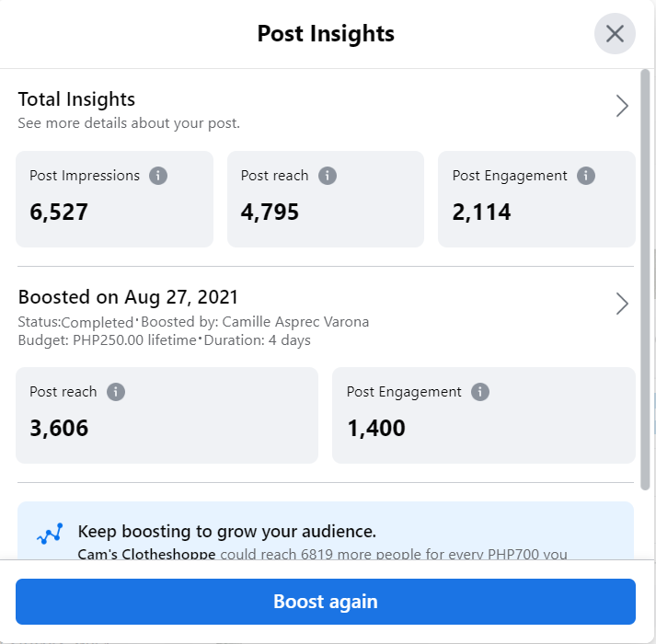Click the growth chart icon in boosting tip
The image size is (656, 644).
(x=49, y=535)
